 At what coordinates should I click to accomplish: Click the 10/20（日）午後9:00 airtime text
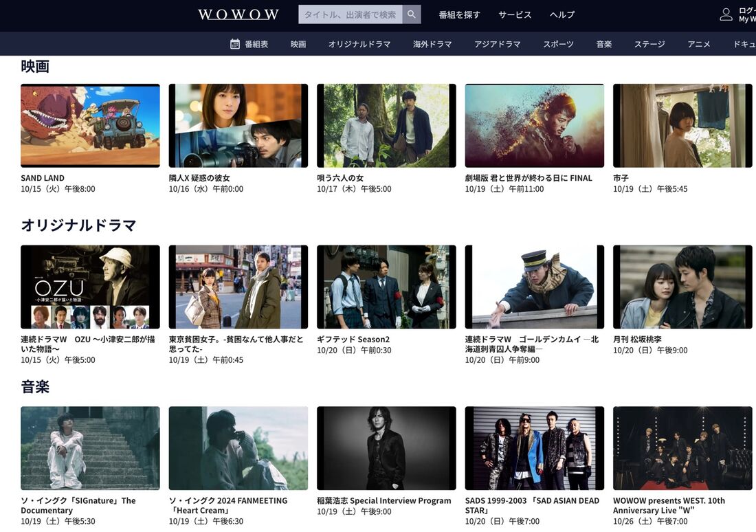(650, 350)
